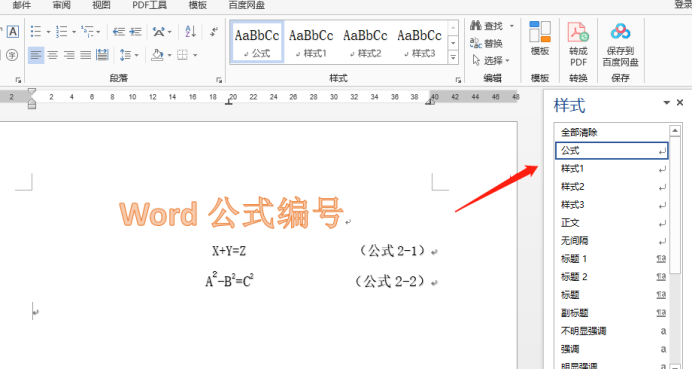
Task: Toggle align left
Action: [36, 55]
